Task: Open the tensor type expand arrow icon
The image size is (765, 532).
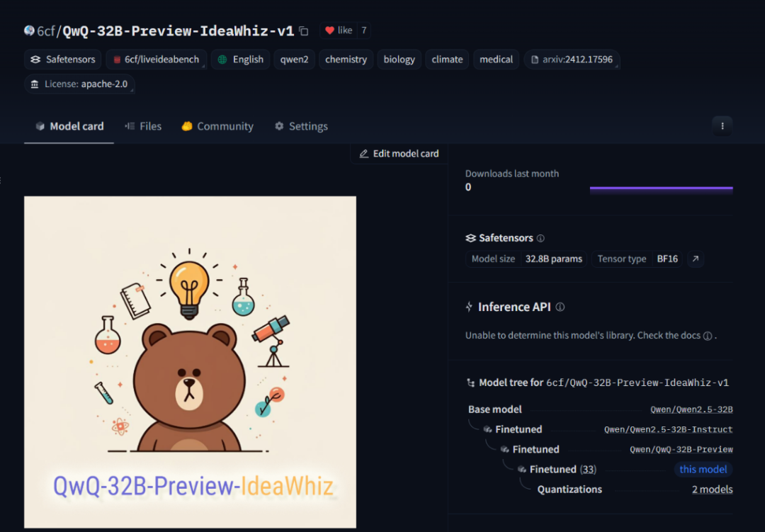Action: pos(696,259)
